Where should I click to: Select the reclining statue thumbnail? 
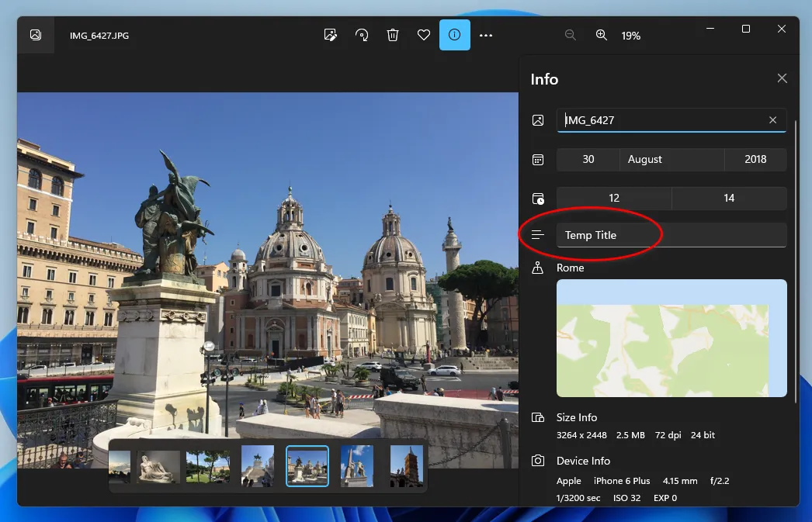[x=158, y=466]
